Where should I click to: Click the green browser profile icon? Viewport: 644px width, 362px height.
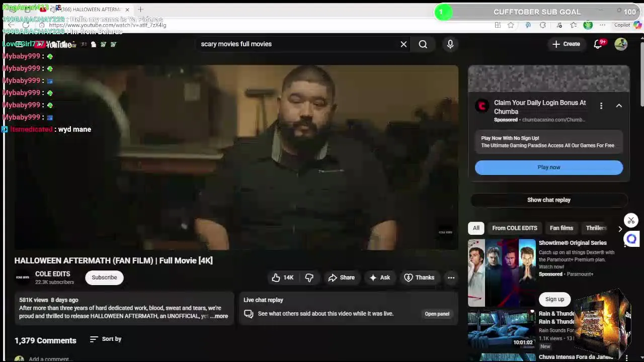click(x=588, y=25)
